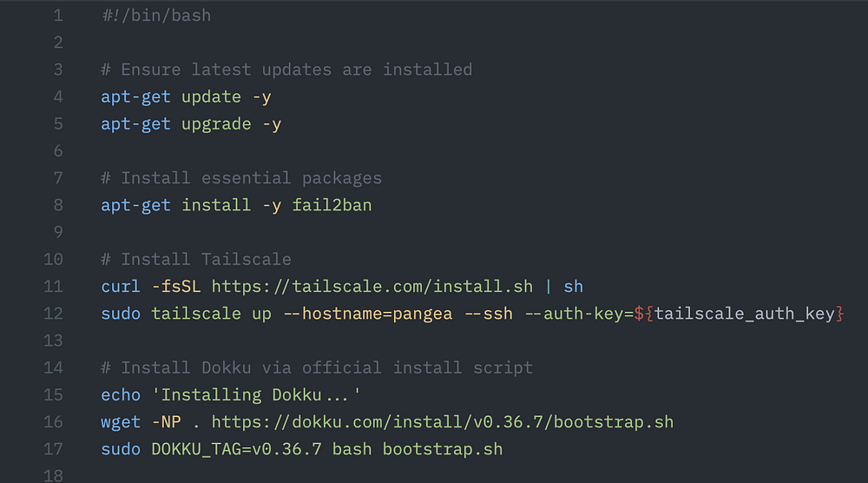The height and width of the screenshot is (483, 868).
Task: Click the tailscale_auth_key variable
Action: tap(745, 314)
